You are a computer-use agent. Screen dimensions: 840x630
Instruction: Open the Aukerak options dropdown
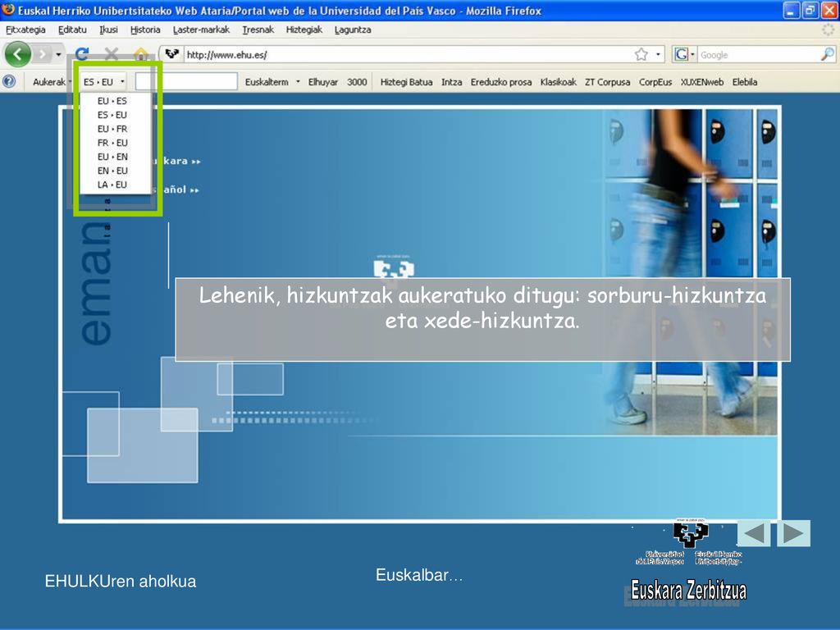[52, 82]
